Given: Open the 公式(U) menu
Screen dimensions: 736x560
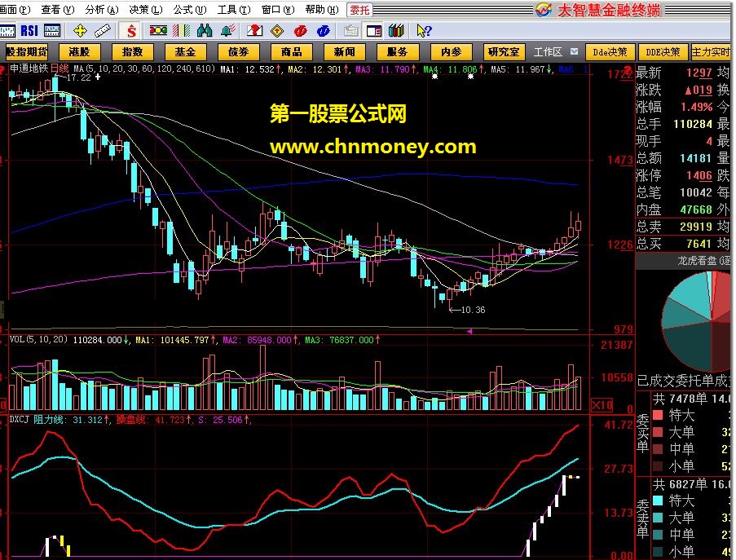Looking at the screenshot, I should tap(190, 10).
